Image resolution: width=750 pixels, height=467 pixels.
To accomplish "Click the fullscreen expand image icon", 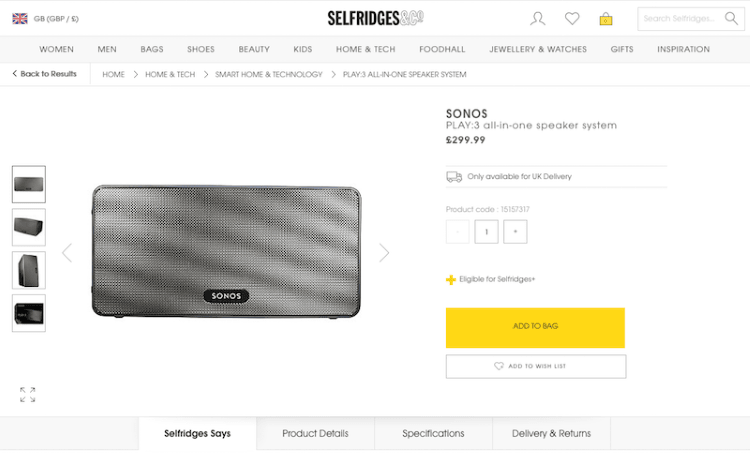I will pos(28,395).
